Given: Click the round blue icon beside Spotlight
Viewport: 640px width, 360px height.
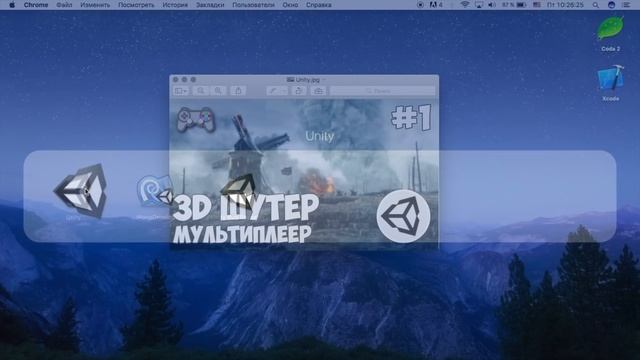Looking at the screenshot, I should 611,5.
